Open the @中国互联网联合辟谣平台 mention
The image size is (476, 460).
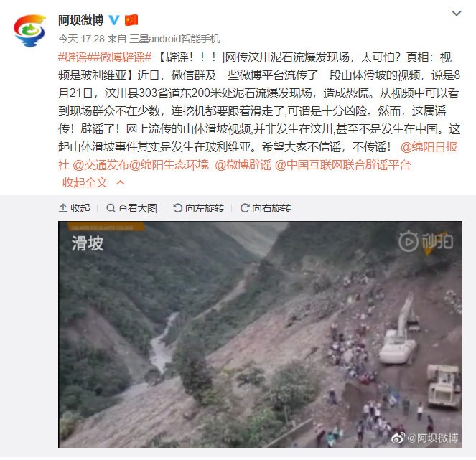342,165
